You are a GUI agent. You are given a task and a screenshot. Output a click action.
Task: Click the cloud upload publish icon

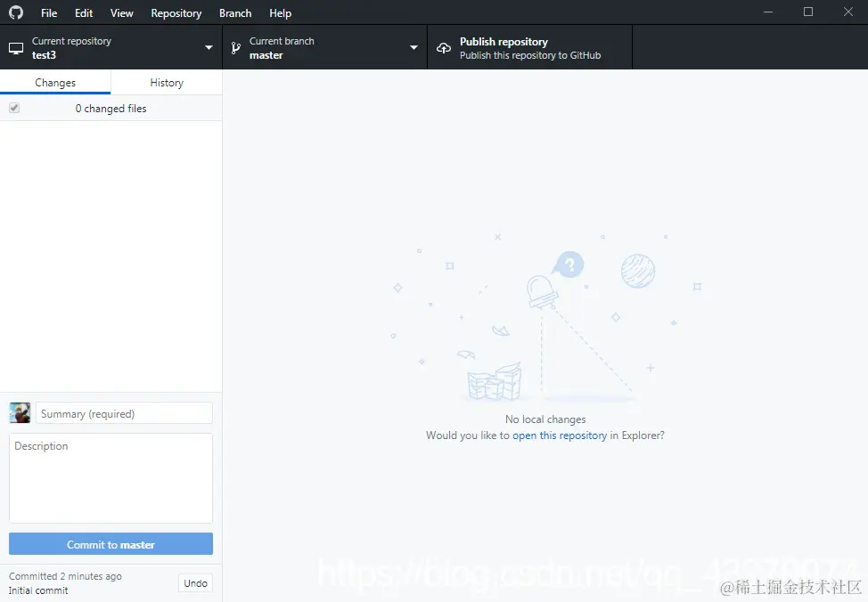[x=444, y=48]
